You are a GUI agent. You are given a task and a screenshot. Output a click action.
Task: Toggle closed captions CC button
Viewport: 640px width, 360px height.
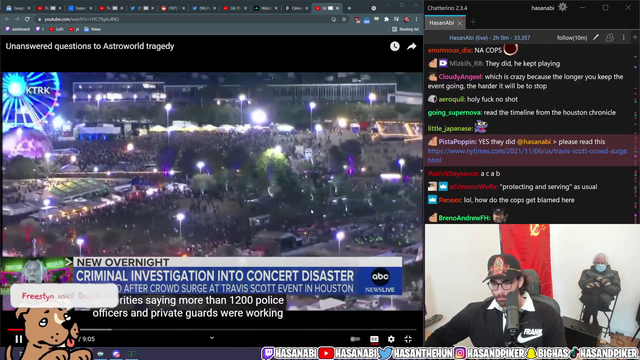(x=374, y=339)
